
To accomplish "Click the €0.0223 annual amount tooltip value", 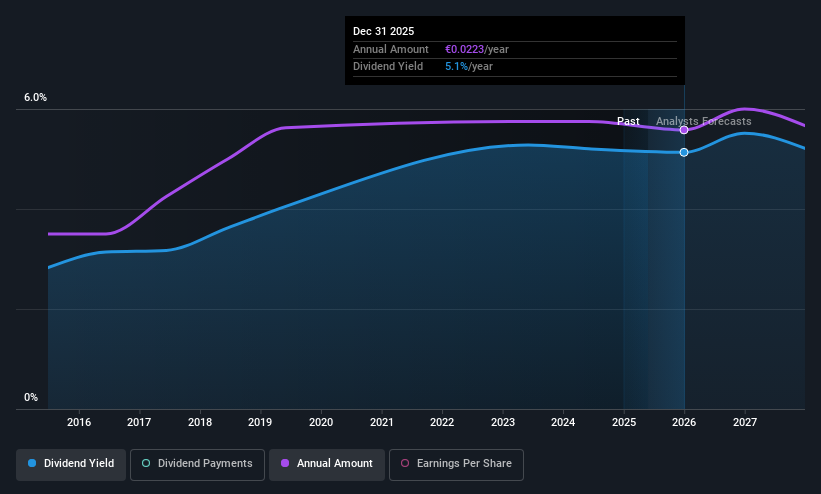I will 464,49.
